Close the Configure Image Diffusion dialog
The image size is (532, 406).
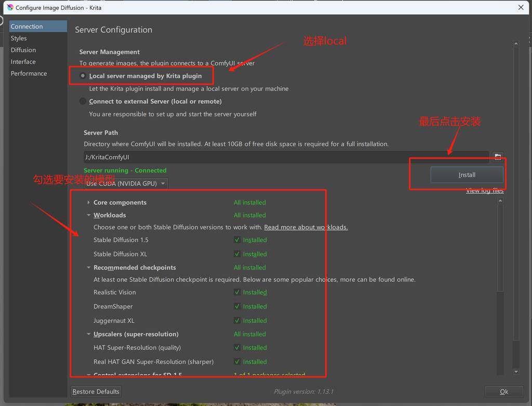[x=521, y=8]
